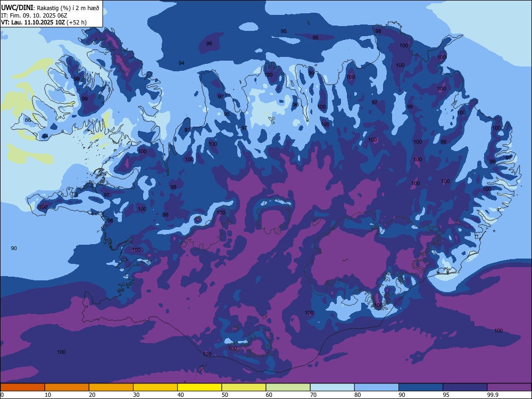The image size is (532, 399).
Task: Click the '100' value label in the southeast ocean
Action: click(498, 331)
